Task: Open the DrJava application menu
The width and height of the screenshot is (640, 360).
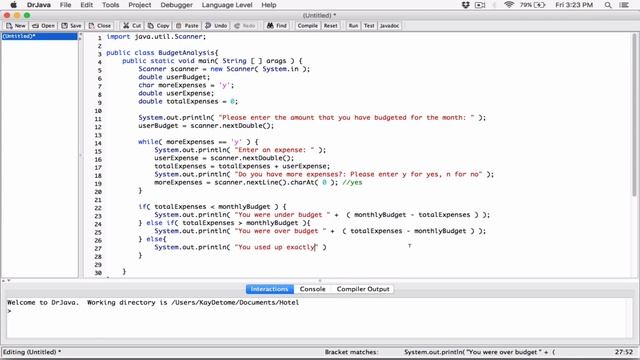Action: [38, 5]
